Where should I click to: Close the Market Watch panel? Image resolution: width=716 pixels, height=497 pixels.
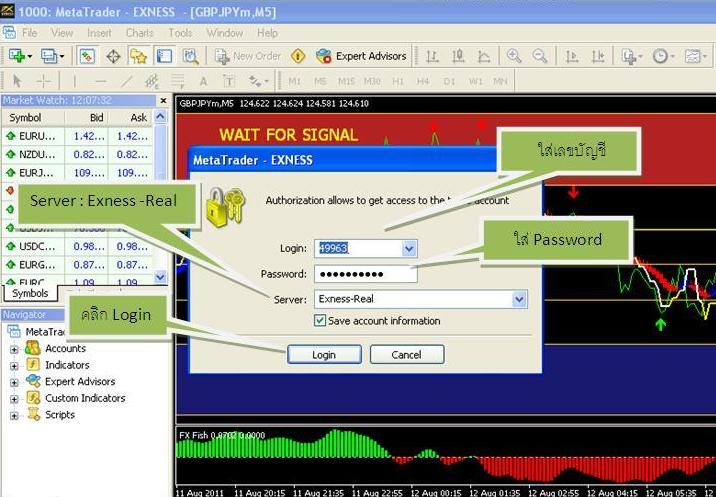[x=163, y=100]
